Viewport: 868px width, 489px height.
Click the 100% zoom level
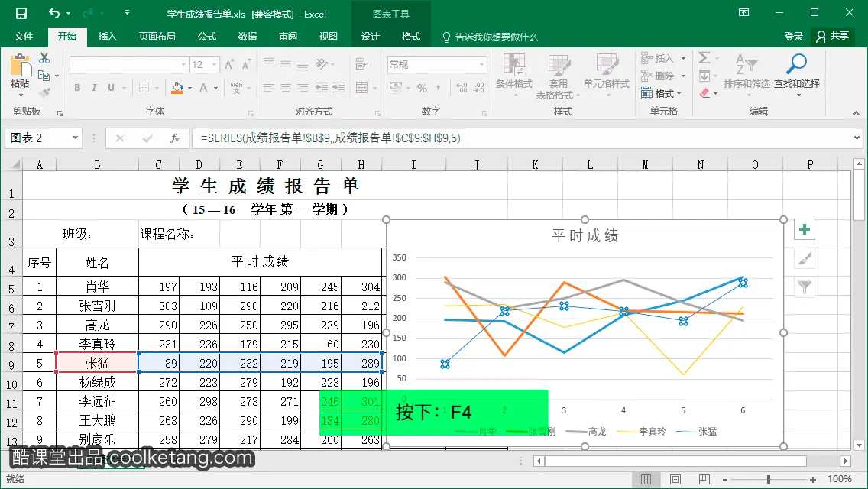coord(839,479)
